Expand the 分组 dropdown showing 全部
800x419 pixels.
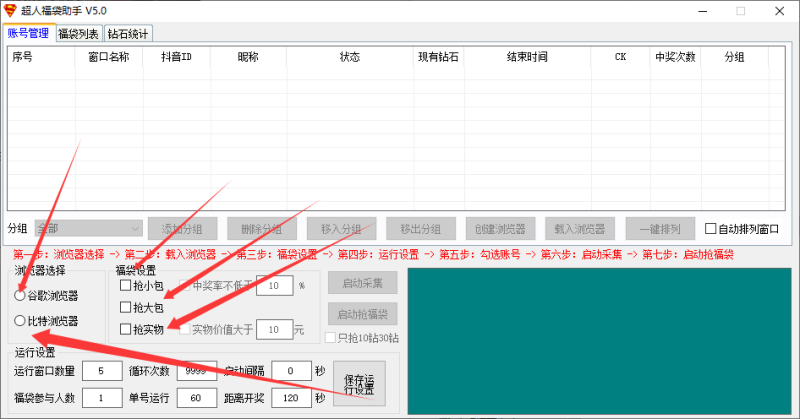coord(89,229)
